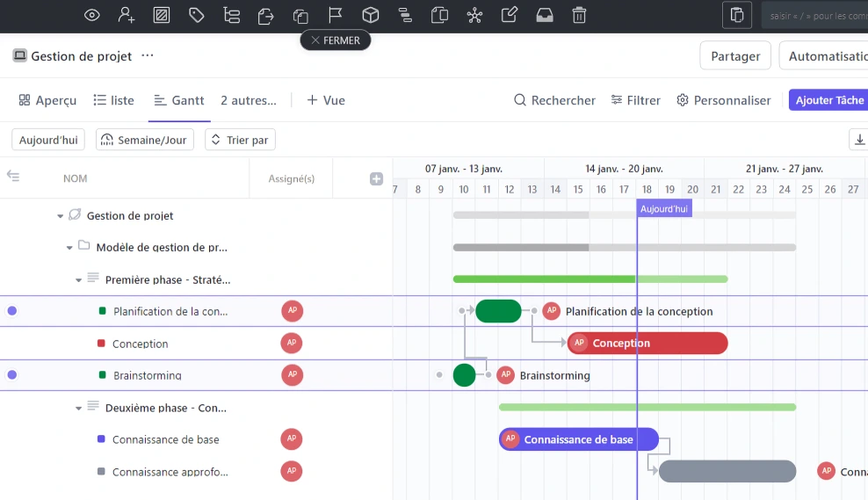Click the Partager button
The image size is (868, 500).
click(x=735, y=56)
